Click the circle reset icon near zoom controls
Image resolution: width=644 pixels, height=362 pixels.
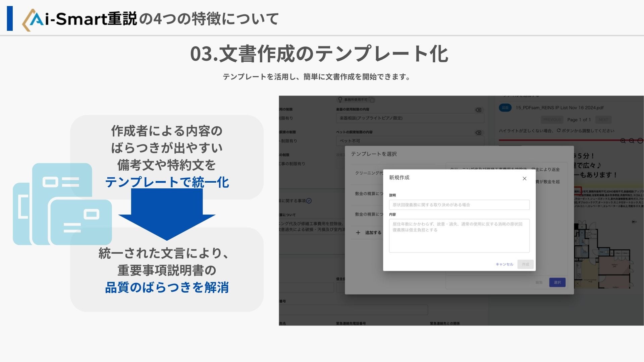pyautogui.click(x=640, y=141)
